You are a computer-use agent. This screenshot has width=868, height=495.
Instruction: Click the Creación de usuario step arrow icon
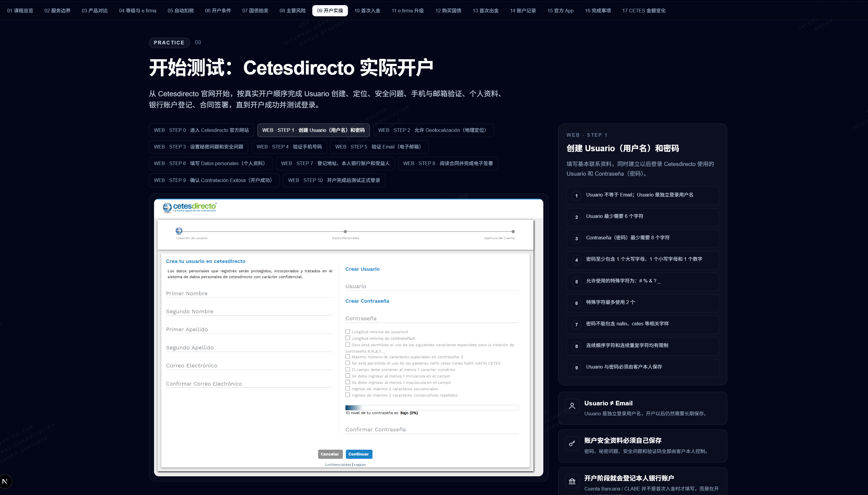[x=179, y=231]
